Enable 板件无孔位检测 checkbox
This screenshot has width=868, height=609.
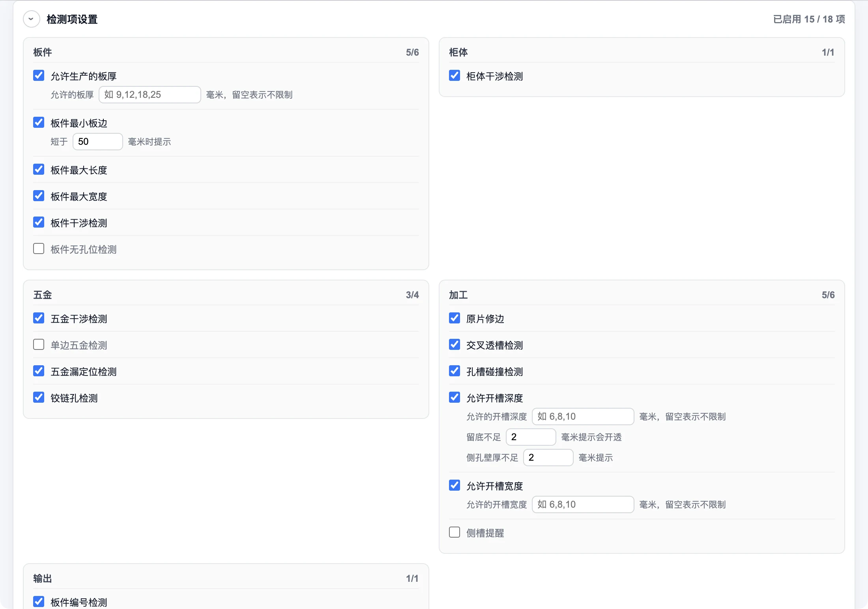(x=39, y=248)
